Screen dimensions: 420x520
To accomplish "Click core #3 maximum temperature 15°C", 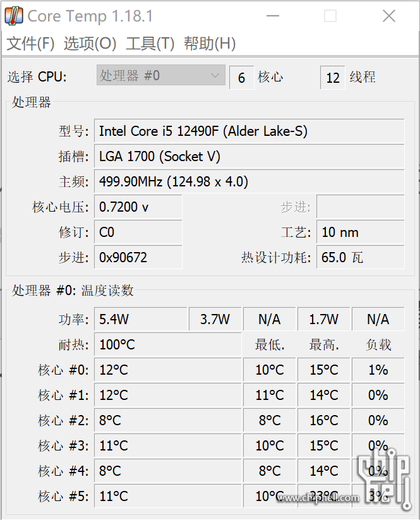I will (x=324, y=445).
